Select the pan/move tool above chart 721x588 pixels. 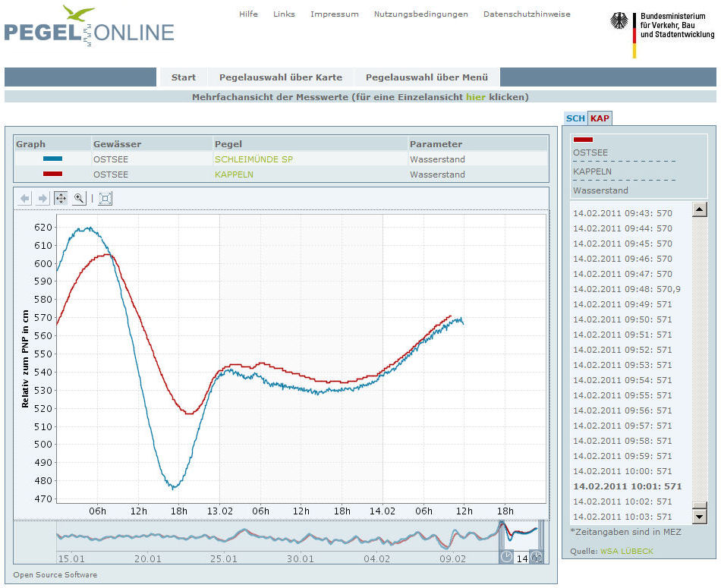coord(61,199)
